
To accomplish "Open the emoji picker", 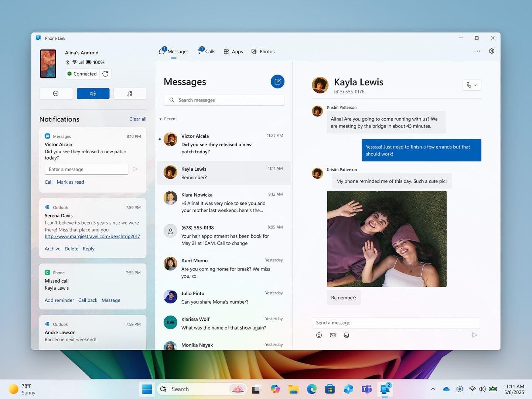I will click(319, 335).
